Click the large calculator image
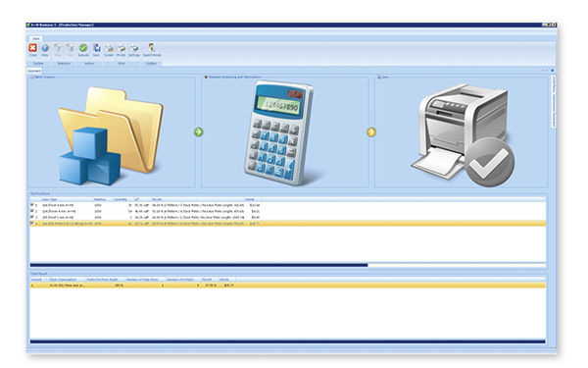The height and width of the screenshot is (368, 588). [279, 132]
